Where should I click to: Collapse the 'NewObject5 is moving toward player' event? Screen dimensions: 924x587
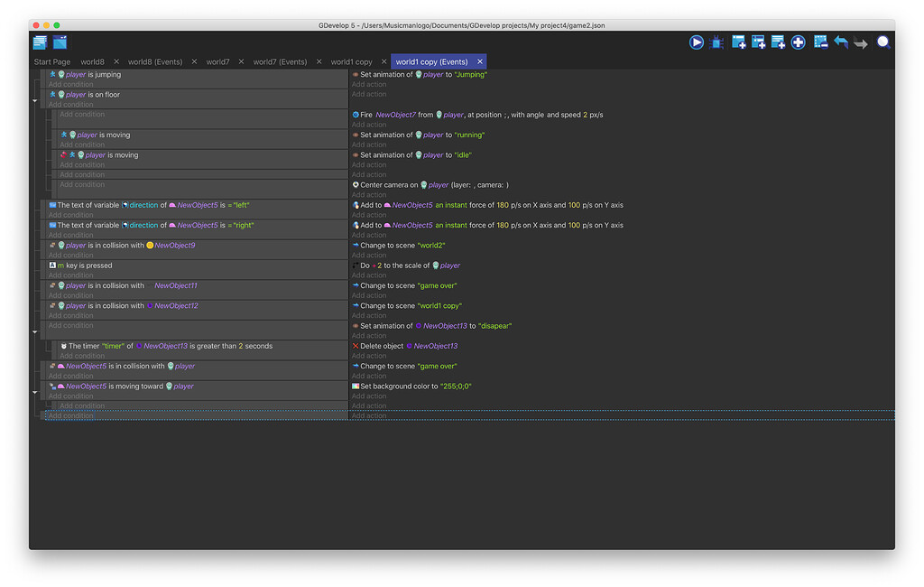pos(34,391)
